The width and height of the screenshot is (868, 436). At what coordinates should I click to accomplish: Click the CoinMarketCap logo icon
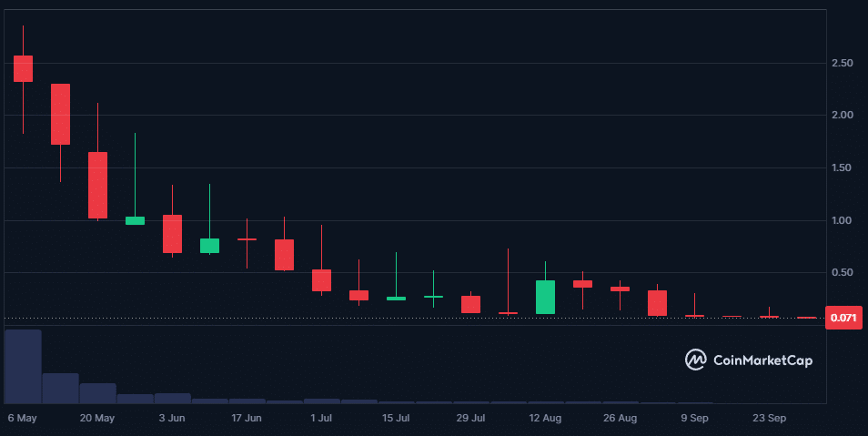click(x=696, y=360)
